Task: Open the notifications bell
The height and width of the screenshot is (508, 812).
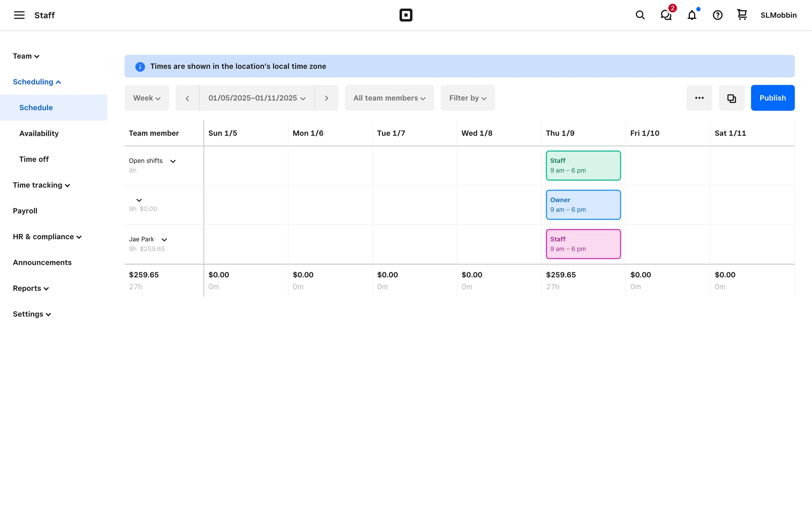Action: (x=692, y=15)
